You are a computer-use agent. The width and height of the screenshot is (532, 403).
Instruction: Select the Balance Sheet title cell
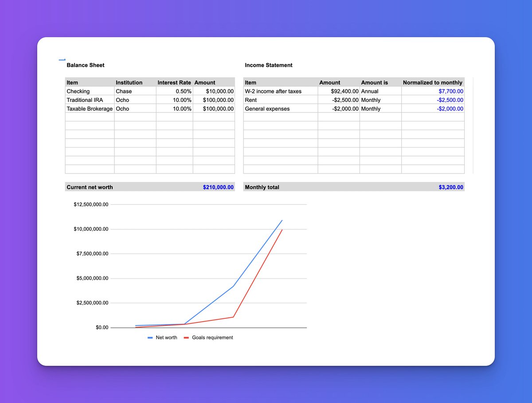pos(86,65)
